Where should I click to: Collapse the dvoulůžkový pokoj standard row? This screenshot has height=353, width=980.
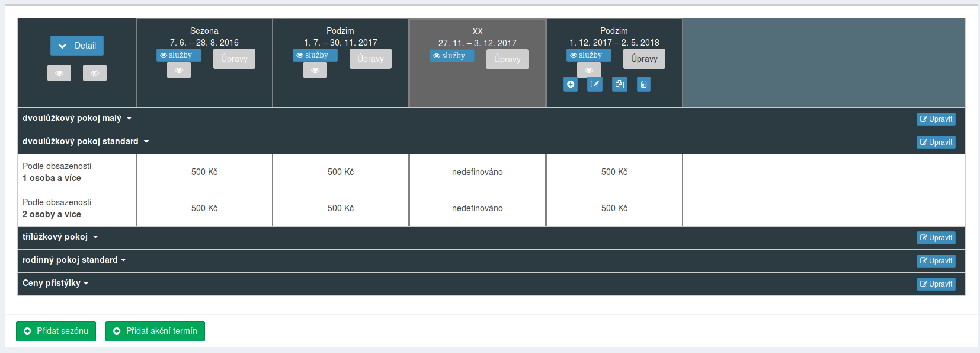[85, 142]
